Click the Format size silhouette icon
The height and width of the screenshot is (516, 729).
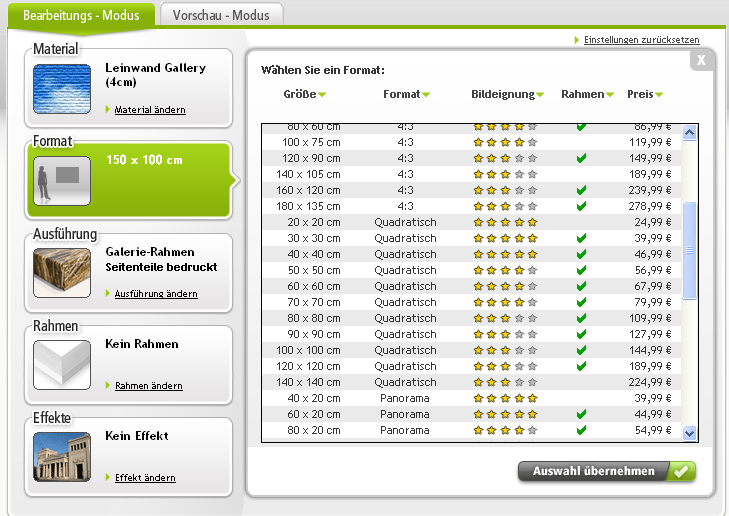pos(61,180)
